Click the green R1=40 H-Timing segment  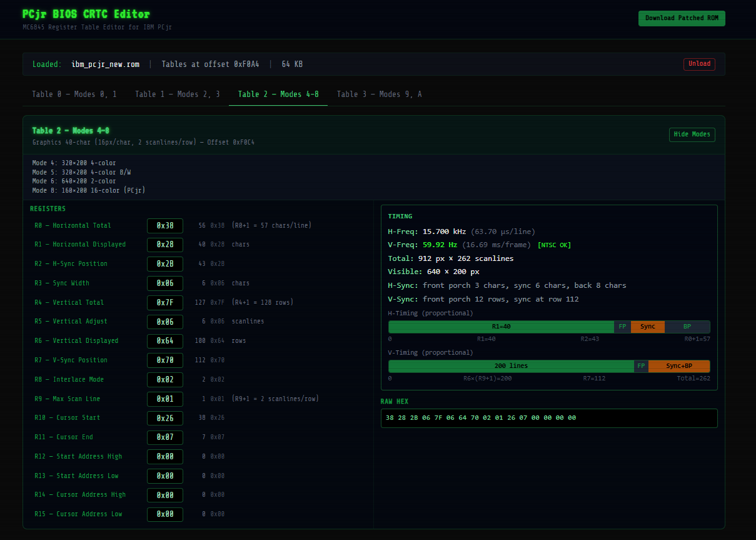tap(501, 327)
